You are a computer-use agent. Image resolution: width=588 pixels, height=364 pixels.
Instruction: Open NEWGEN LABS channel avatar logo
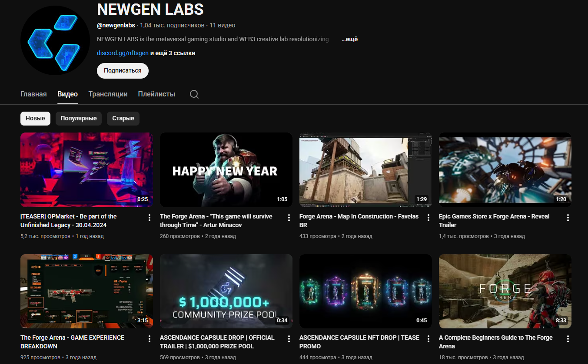[55, 40]
